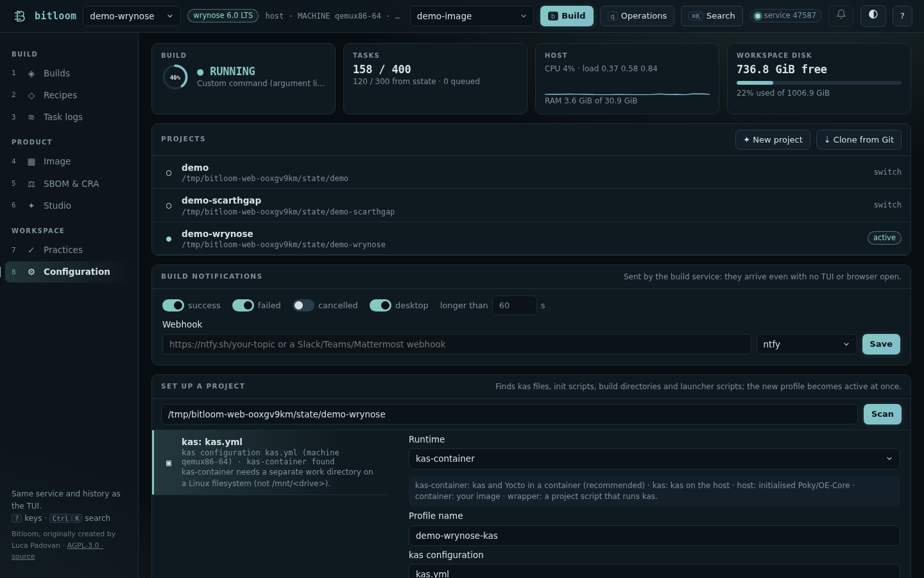Open the ntfy webhook type dropdown

(807, 344)
